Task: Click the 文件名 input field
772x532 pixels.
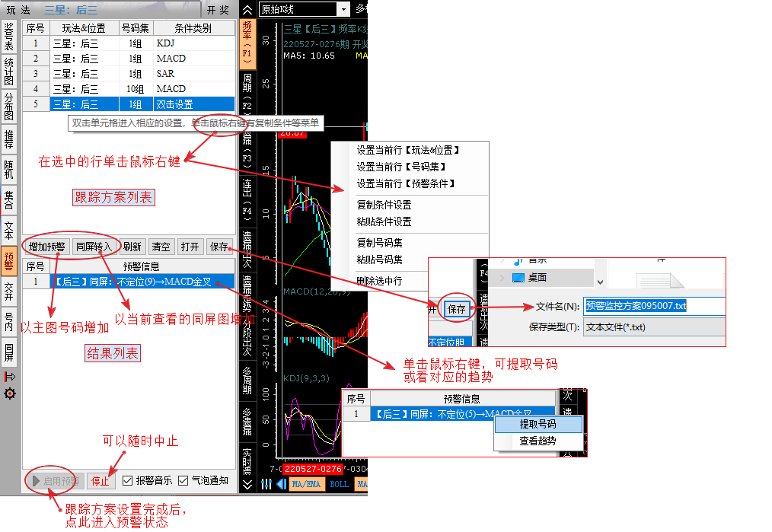Action: click(653, 306)
